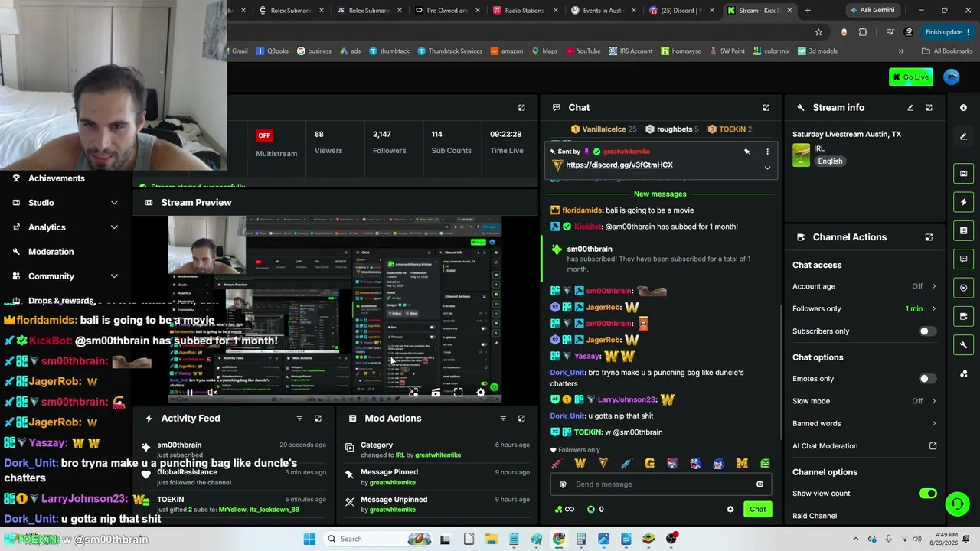Open the All Bookmarks folder
The width and height of the screenshot is (980, 551).
pos(947,51)
